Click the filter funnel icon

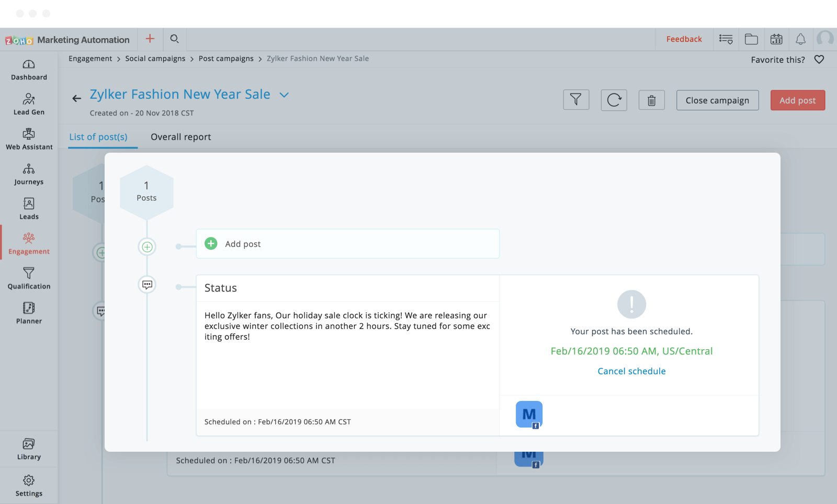pos(576,99)
